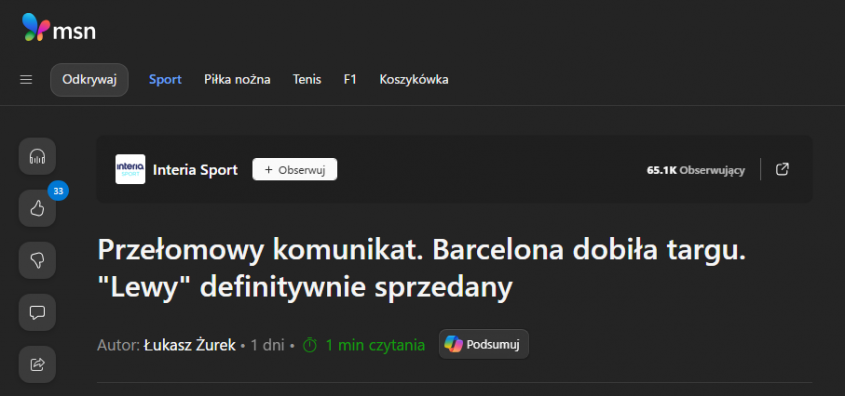Share the article via share icon
This screenshot has height=396, width=845.
[x=37, y=365]
